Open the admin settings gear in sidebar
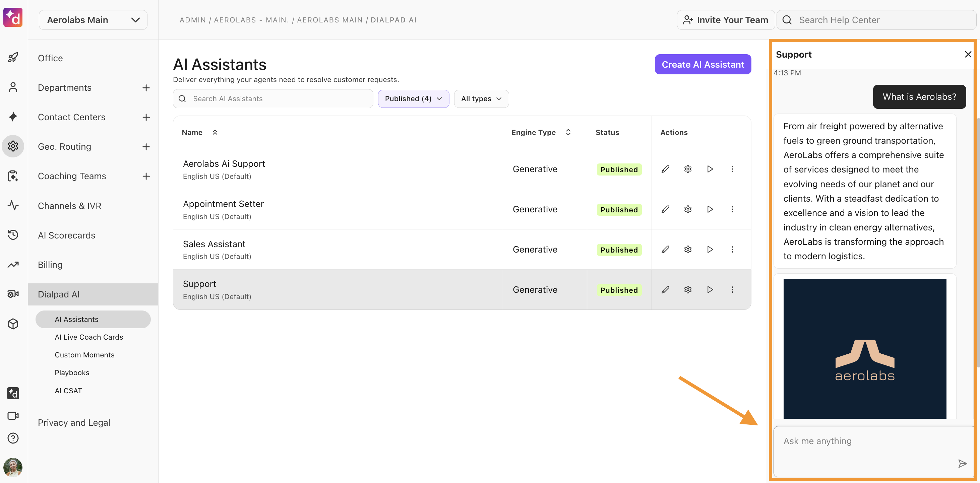Viewport: 980px width, 483px height. (x=13, y=146)
